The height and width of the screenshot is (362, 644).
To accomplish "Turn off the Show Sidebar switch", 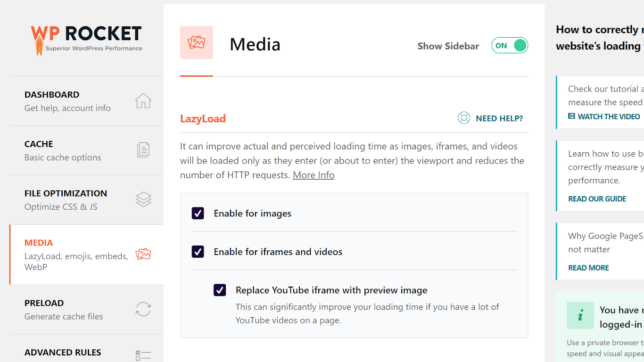I will [510, 46].
